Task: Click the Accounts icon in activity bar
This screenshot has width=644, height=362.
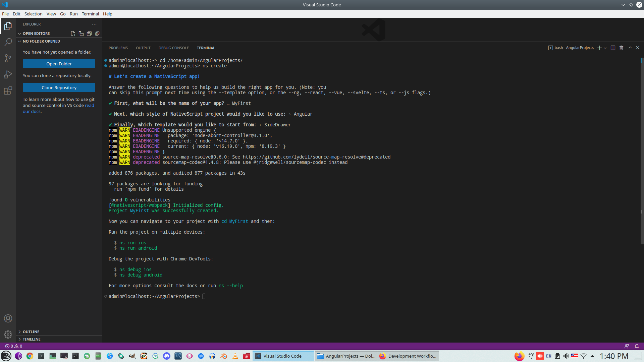Action: pos(8,318)
